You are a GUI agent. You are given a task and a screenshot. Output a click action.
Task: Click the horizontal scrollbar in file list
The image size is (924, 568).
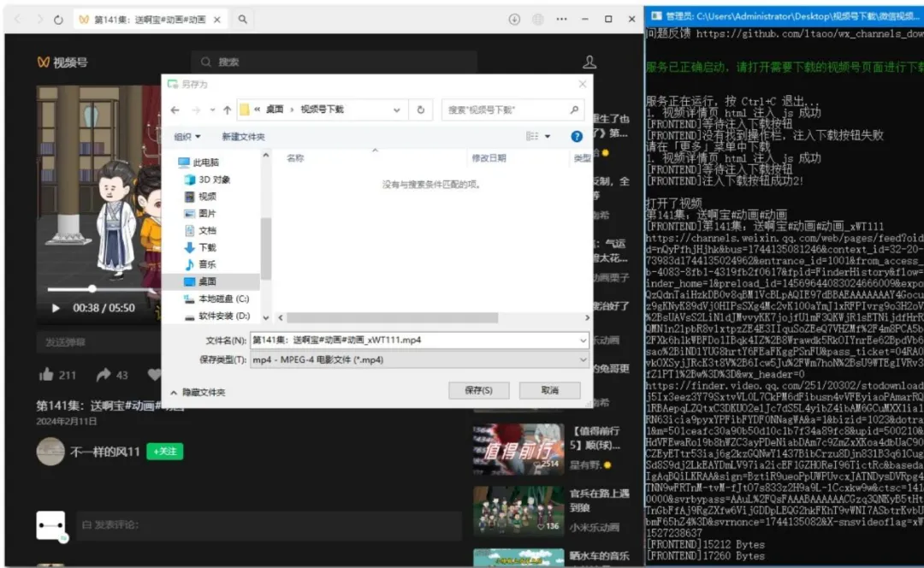tap(392, 317)
